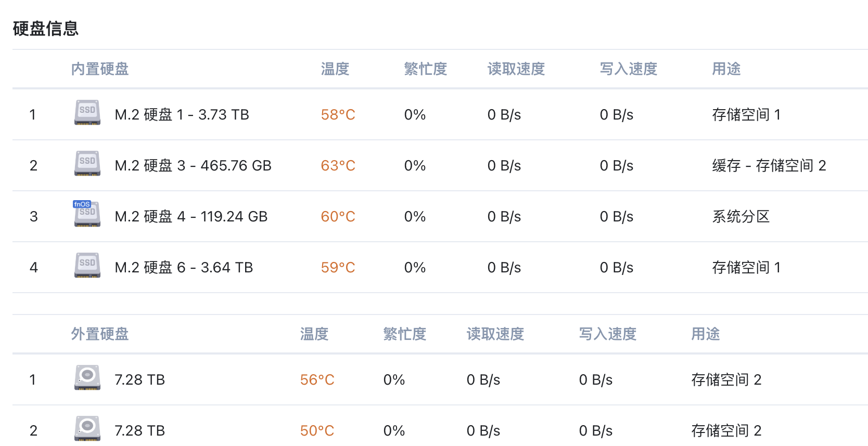Click the 50°C external drive's HDD icon

point(87,428)
